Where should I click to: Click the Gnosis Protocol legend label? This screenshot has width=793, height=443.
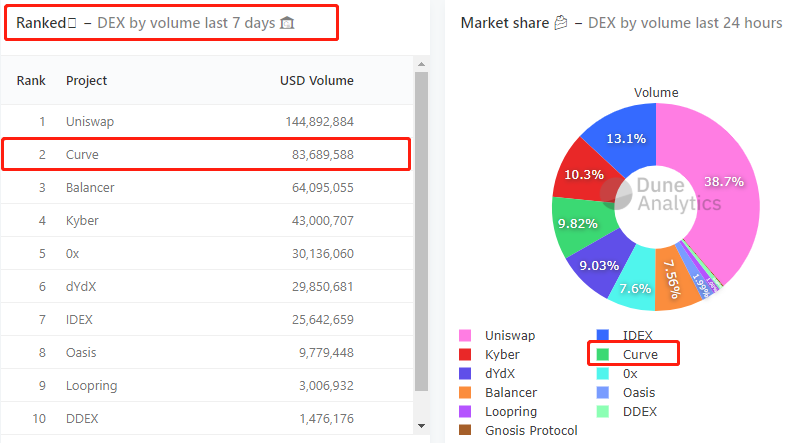click(531, 430)
